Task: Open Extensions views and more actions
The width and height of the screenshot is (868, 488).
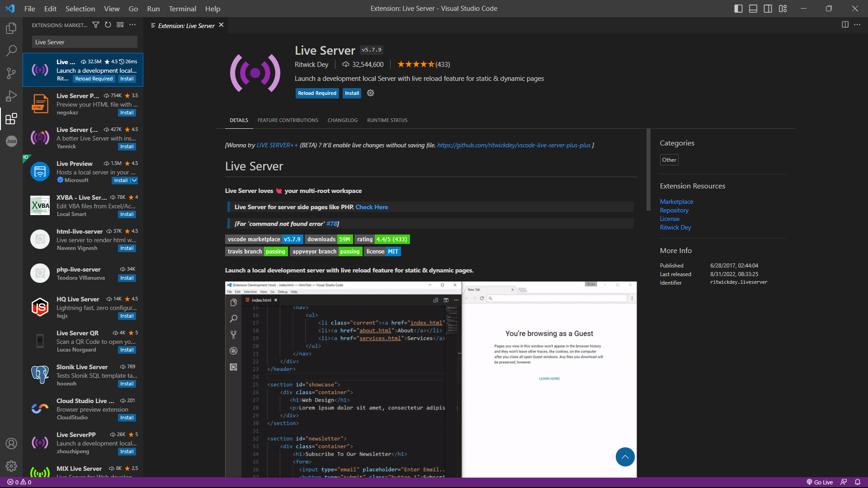Action: coord(132,25)
